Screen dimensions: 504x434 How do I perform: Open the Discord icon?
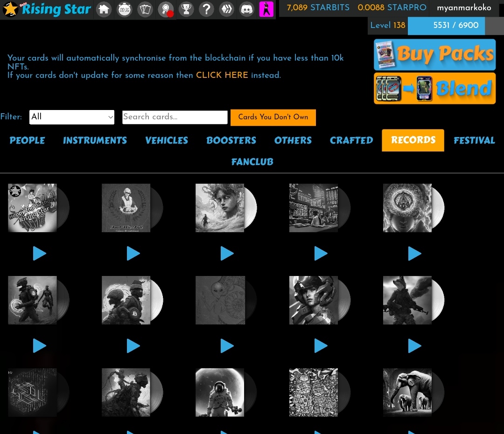[247, 9]
